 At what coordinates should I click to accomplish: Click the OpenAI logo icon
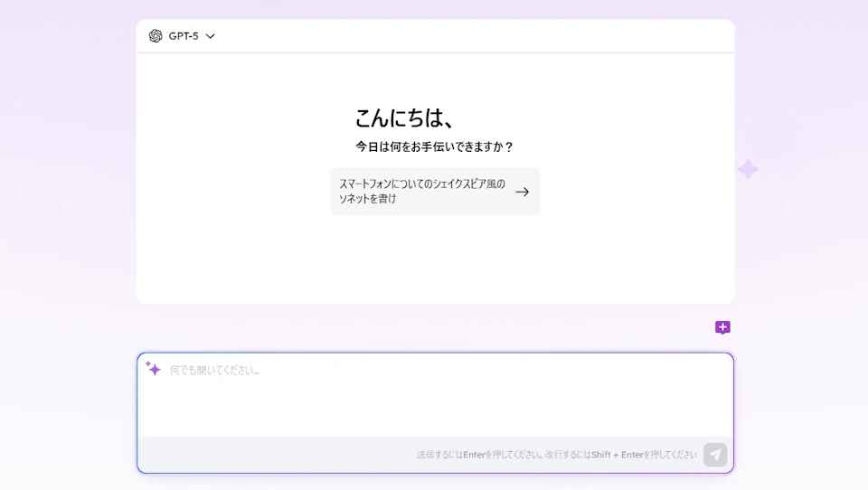[x=156, y=36]
